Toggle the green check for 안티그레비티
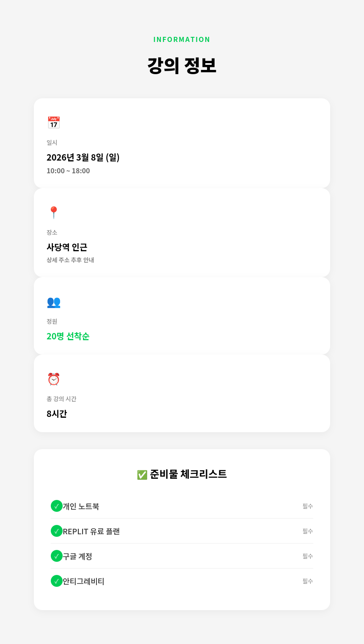 [57, 581]
